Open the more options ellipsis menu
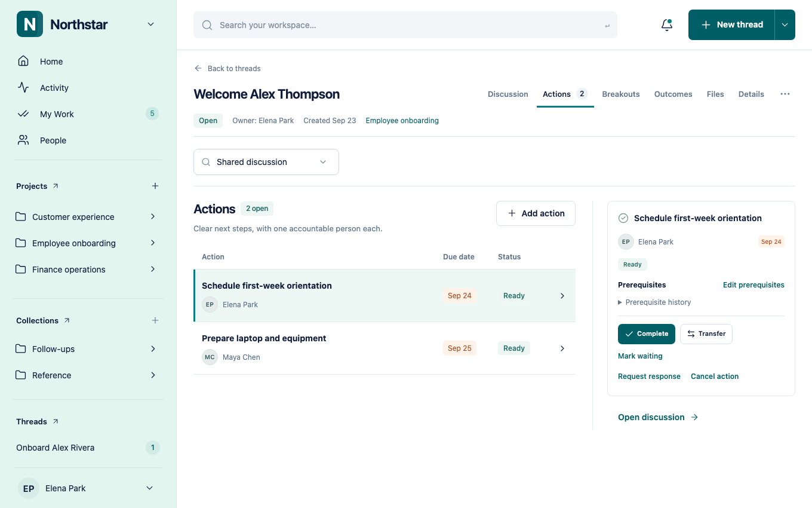Screen dimensions: 812x508 [x=785, y=94]
